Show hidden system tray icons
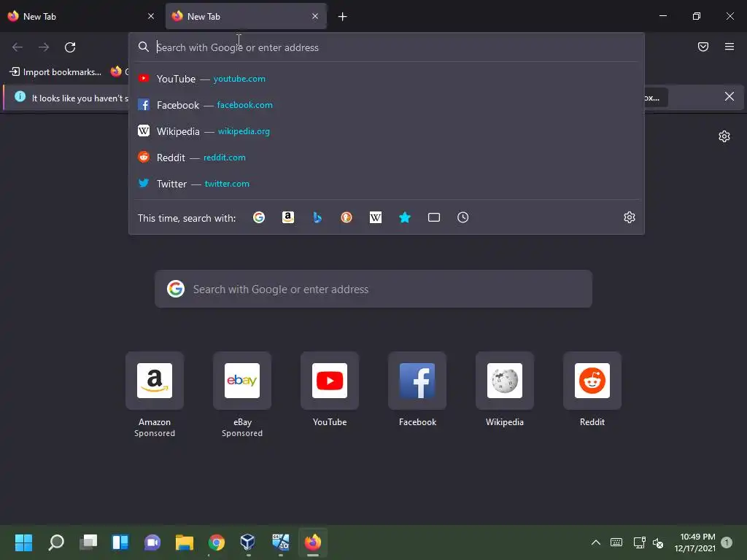 click(x=595, y=542)
